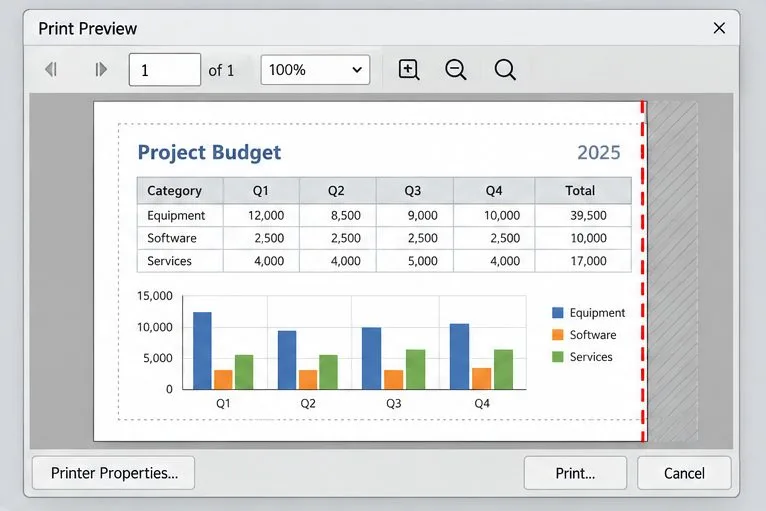
Task: Click the Q2 table column header
Action: [x=336, y=191]
